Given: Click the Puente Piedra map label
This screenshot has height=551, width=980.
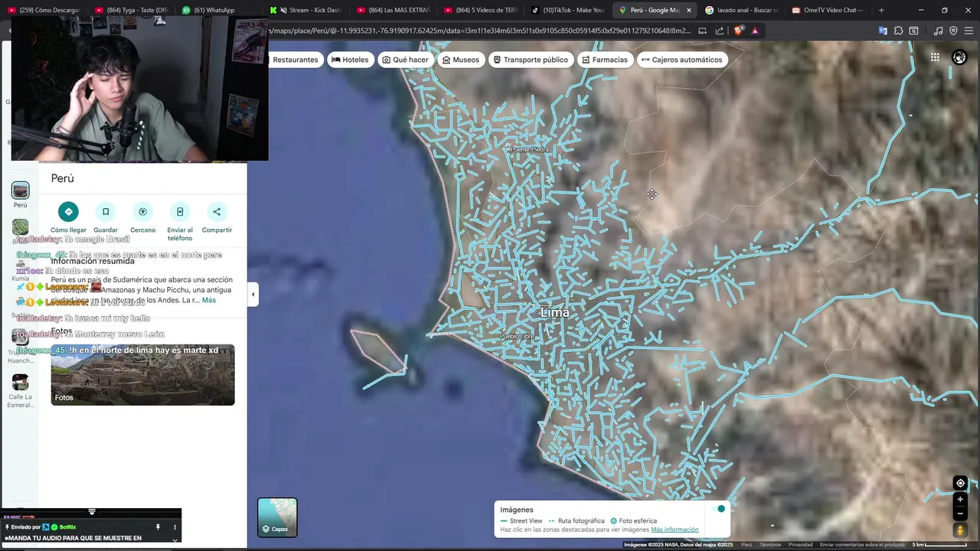Looking at the screenshot, I should point(529,149).
